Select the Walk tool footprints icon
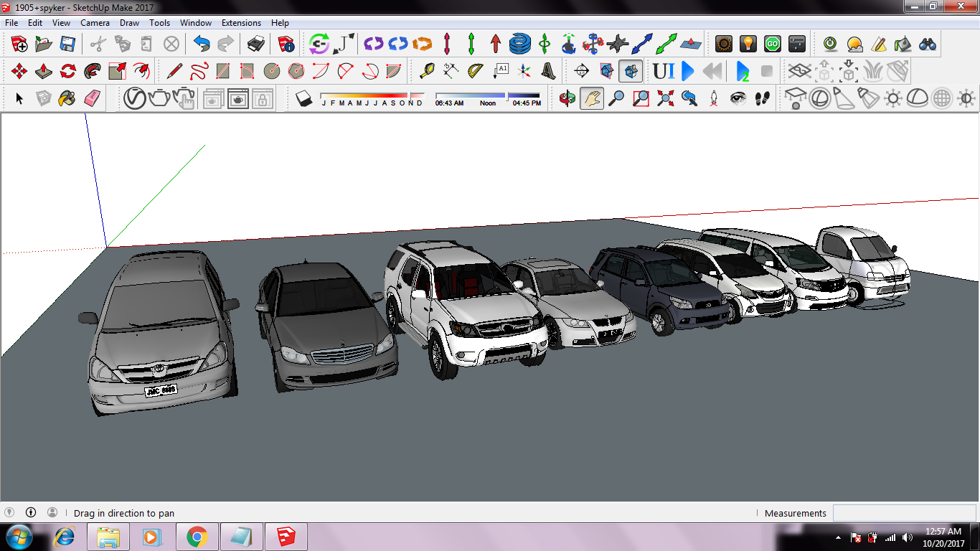This screenshot has width=980, height=551. pyautogui.click(x=761, y=98)
